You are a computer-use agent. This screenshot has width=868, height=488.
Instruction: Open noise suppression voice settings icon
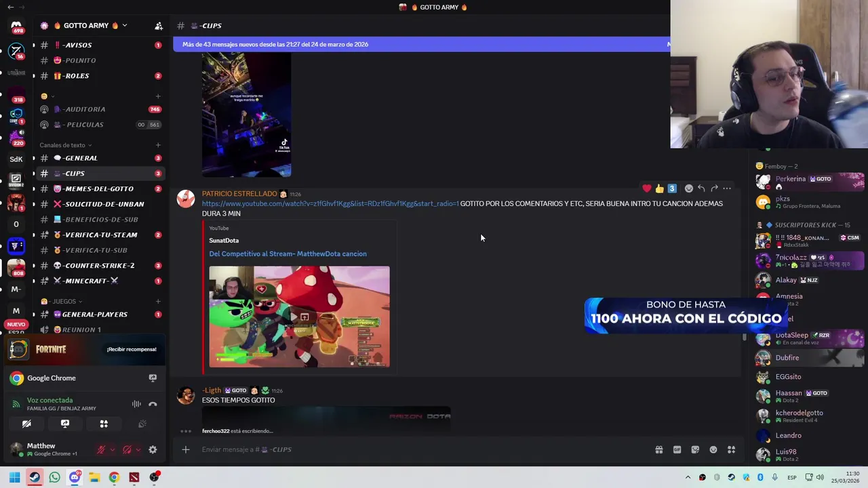click(x=136, y=404)
